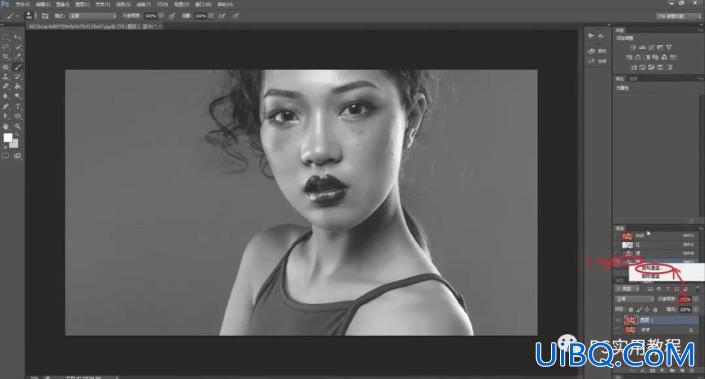The width and height of the screenshot is (705, 379).
Task: Select the Move tool
Action: pos(18,37)
